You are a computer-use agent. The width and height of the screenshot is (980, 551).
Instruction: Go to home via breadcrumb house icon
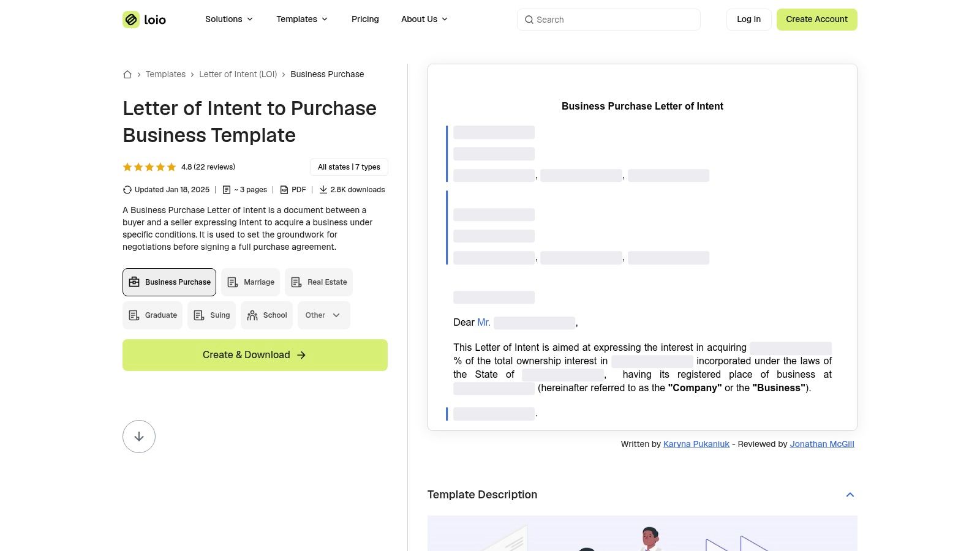point(127,75)
